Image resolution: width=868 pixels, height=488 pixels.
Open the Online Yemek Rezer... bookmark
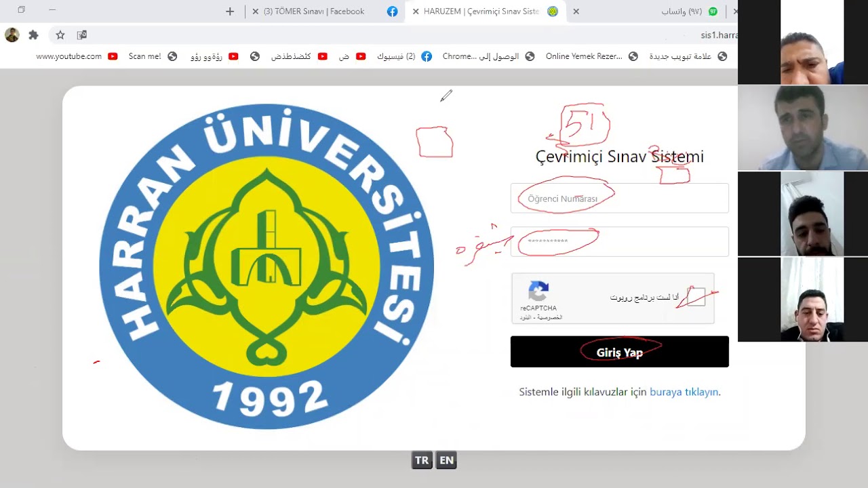591,56
